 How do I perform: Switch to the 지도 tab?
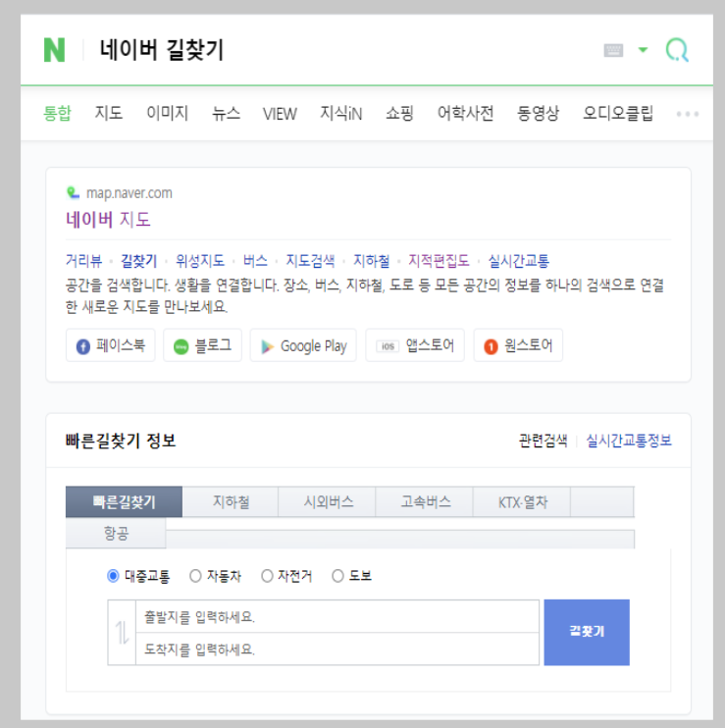[109, 113]
